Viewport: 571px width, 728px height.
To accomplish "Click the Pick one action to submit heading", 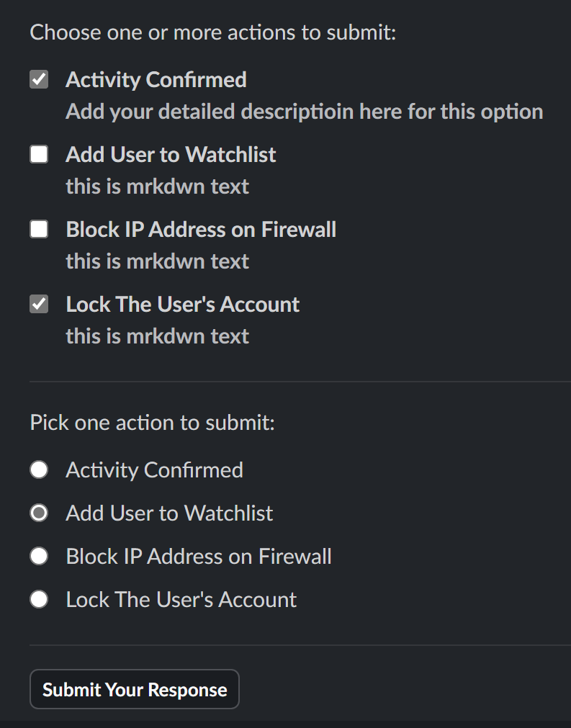I will (152, 423).
